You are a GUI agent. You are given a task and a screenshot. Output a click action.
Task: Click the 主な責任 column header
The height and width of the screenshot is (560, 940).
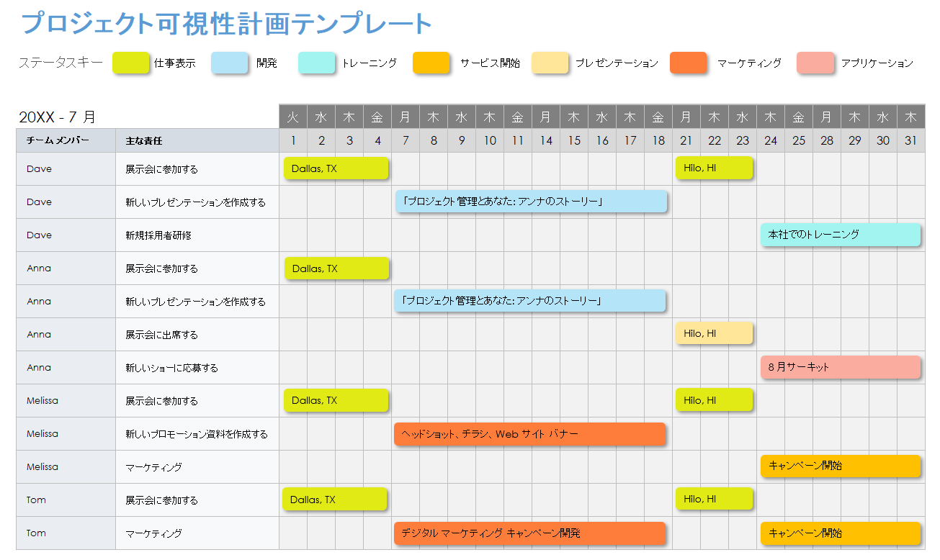[x=197, y=140]
